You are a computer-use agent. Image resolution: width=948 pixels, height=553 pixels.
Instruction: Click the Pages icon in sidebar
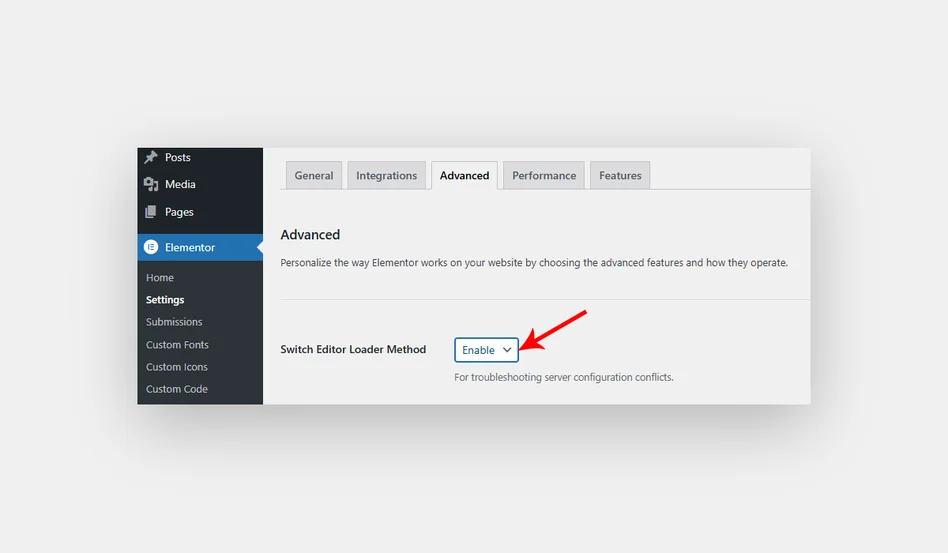pos(151,212)
